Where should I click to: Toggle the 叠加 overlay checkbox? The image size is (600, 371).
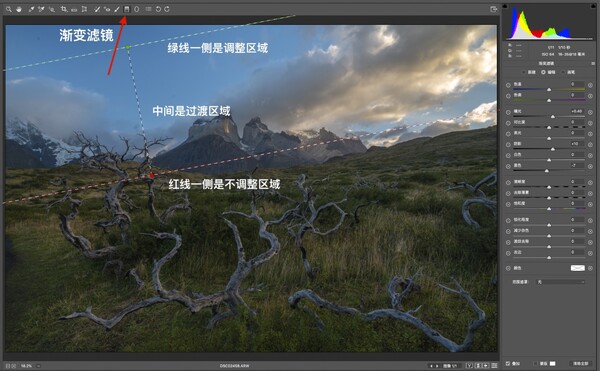pos(508,363)
